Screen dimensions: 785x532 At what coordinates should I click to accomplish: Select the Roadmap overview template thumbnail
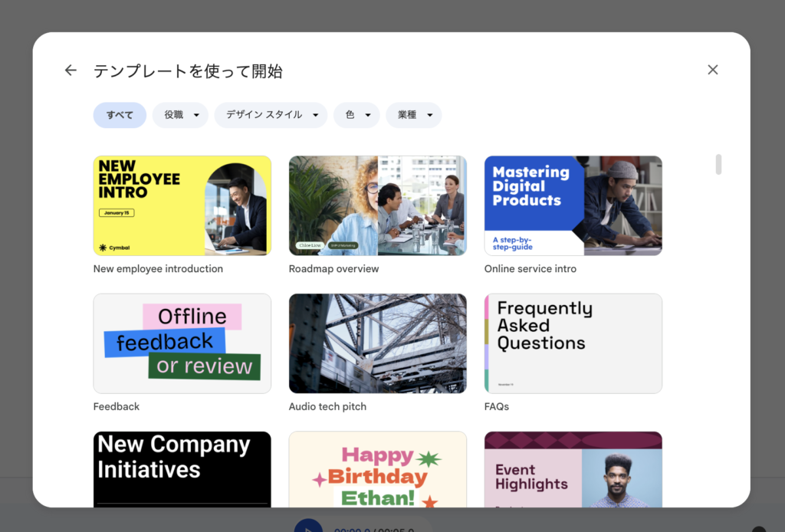tap(377, 205)
